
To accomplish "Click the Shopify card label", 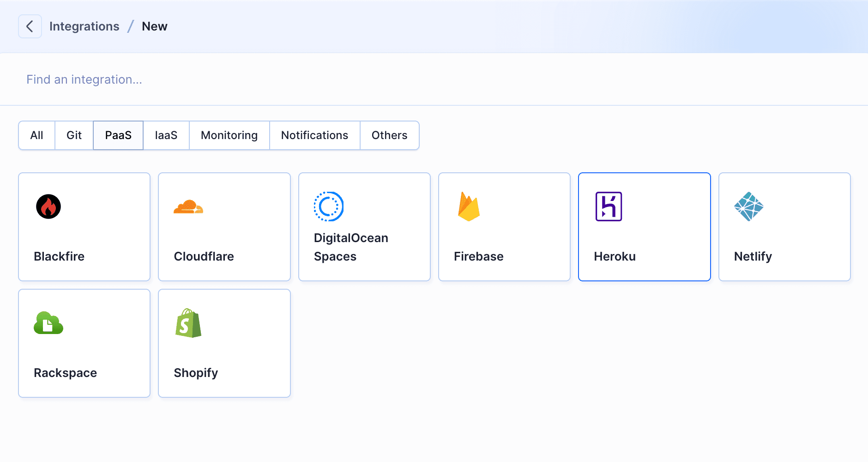I will tap(196, 373).
